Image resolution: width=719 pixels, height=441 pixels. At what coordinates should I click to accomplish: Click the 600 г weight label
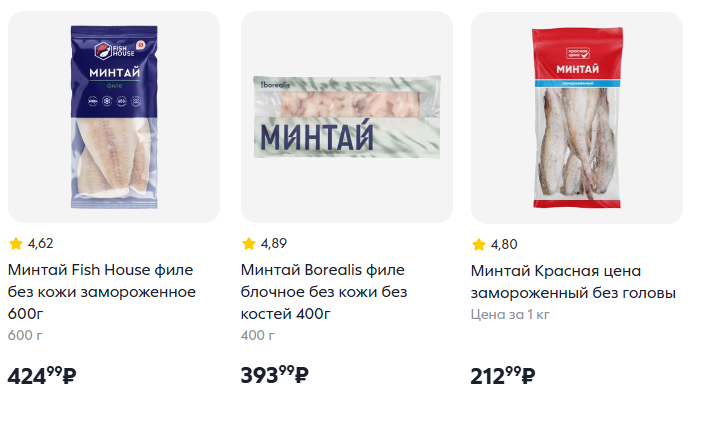click(25, 336)
